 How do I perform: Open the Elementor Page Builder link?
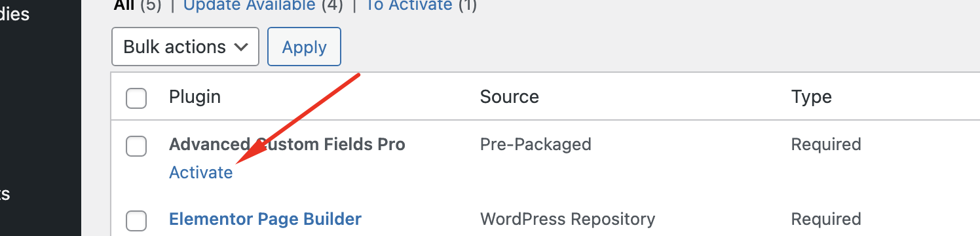coord(265,219)
